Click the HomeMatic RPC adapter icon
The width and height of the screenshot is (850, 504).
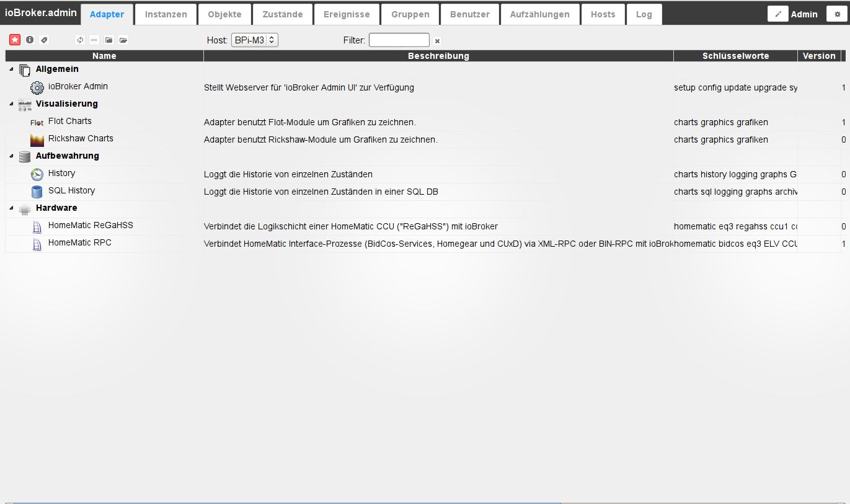coord(37,244)
